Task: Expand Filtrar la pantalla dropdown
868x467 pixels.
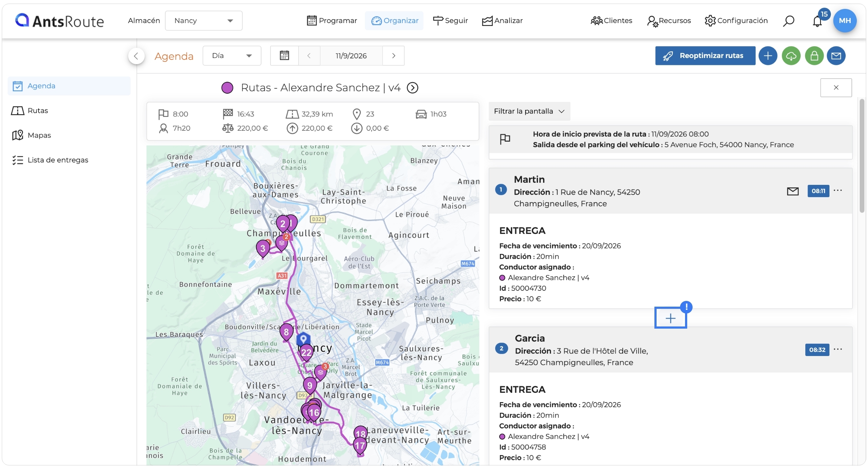Action: [529, 111]
